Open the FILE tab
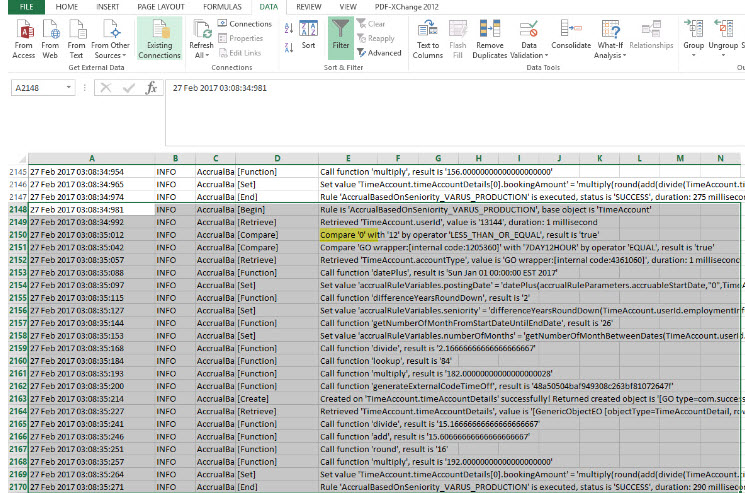Image resolution: width=745 pixels, height=493 pixels. pos(27,7)
